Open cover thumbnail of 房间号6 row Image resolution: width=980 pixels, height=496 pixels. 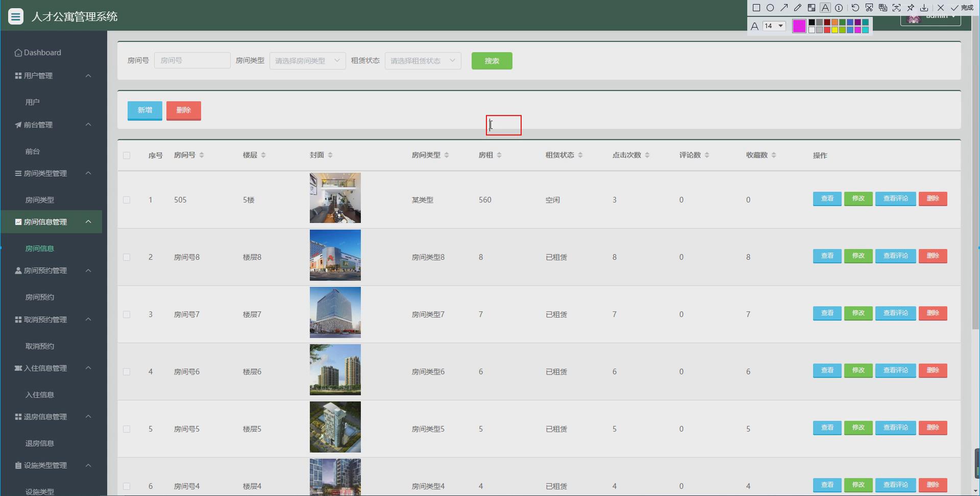coord(335,370)
